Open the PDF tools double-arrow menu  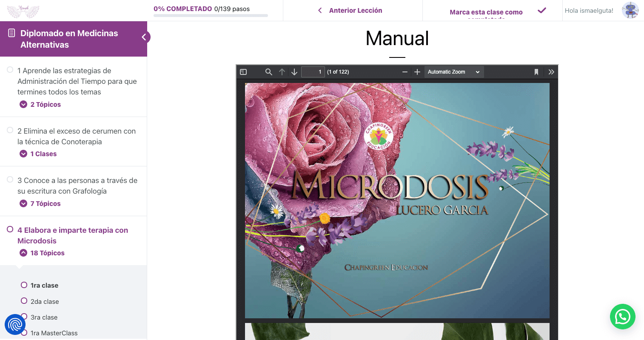[551, 72]
